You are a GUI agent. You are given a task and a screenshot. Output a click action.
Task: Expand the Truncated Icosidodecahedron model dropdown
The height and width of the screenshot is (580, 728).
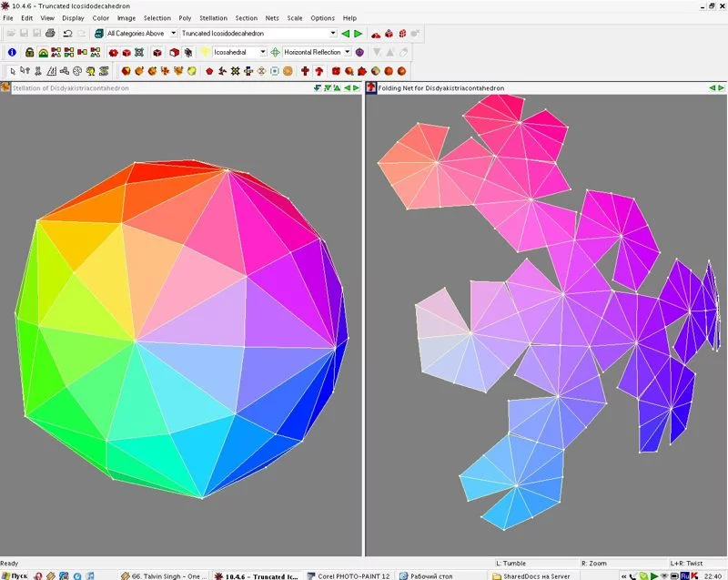point(333,34)
